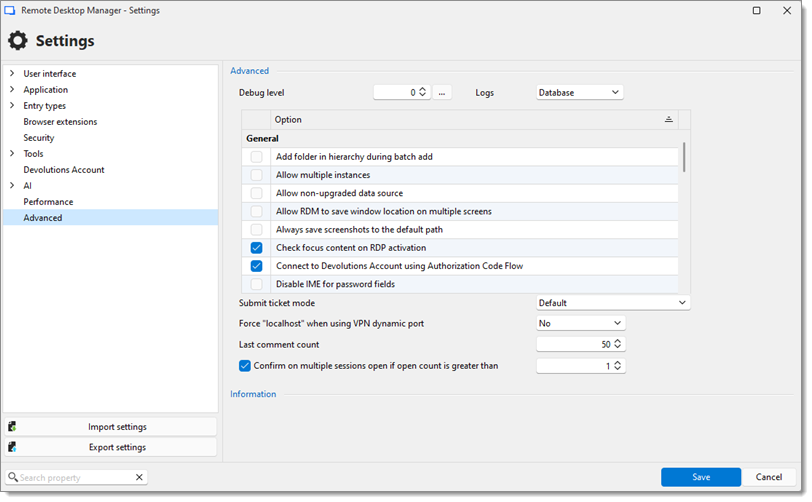Select Browser extensions in the sidebar
The image size is (812, 502).
pyautogui.click(x=60, y=122)
